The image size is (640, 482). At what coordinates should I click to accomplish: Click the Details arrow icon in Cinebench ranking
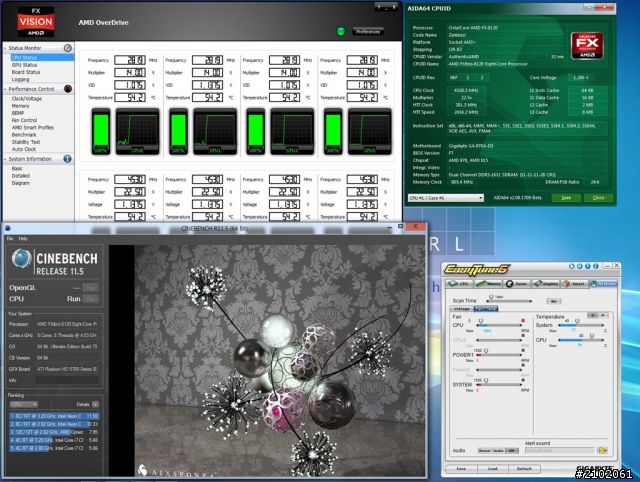[95, 404]
